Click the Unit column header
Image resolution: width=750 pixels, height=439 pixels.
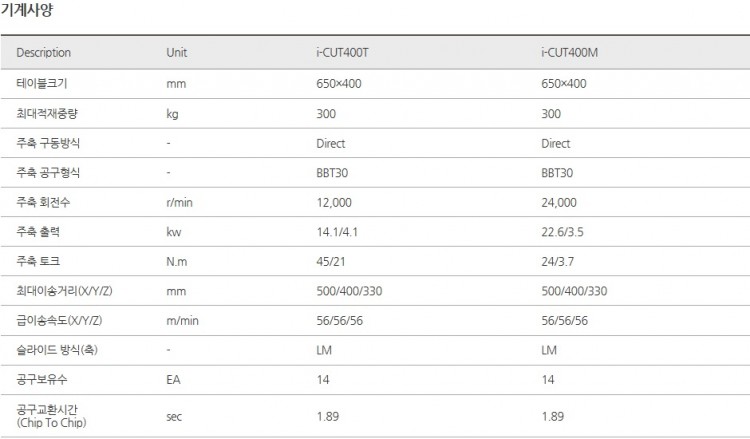(x=176, y=53)
